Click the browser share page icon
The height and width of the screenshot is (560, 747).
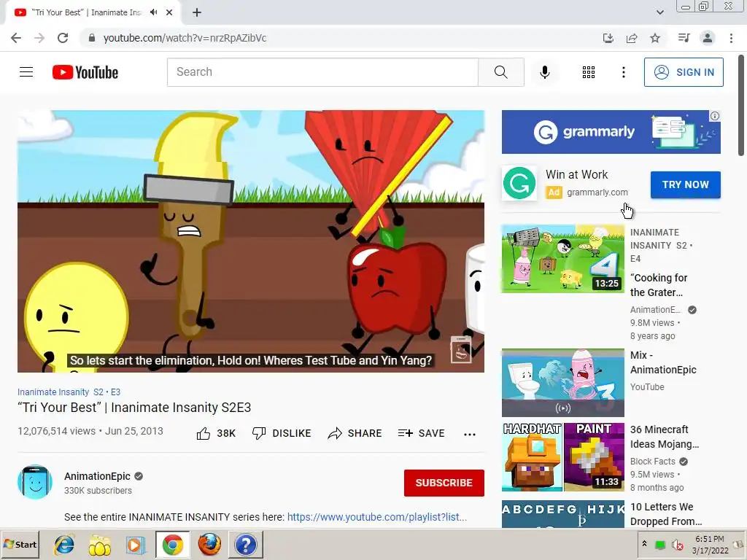(632, 38)
